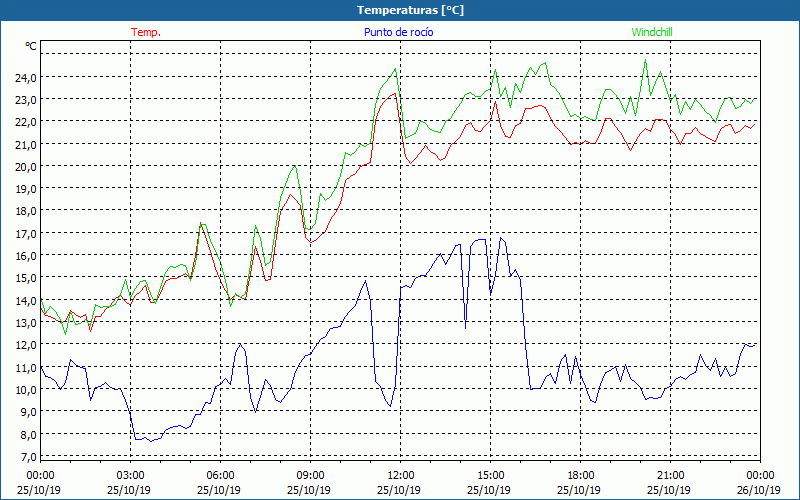Viewport: 800px width, 500px height.
Task: Click the 12:00 time axis label
Action: pyautogui.click(x=400, y=476)
